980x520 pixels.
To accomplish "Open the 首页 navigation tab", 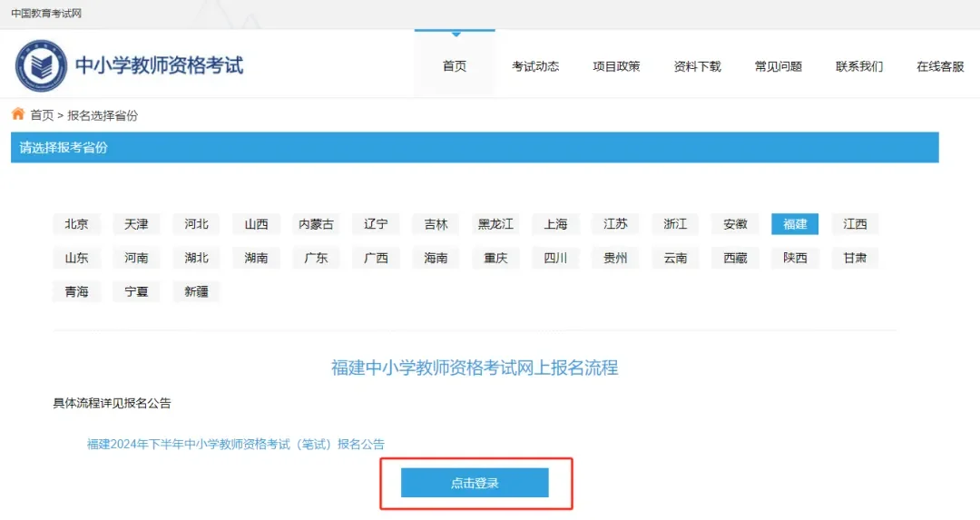I will (455, 66).
